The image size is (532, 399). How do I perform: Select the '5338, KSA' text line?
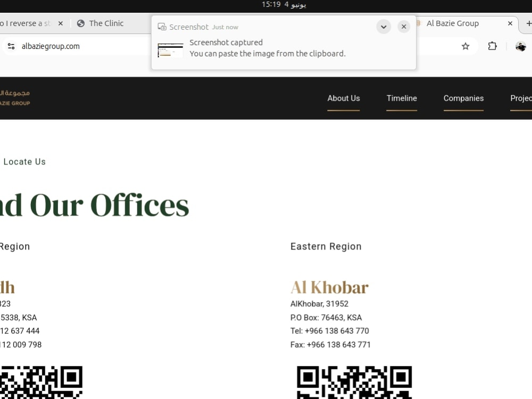[18, 318]
